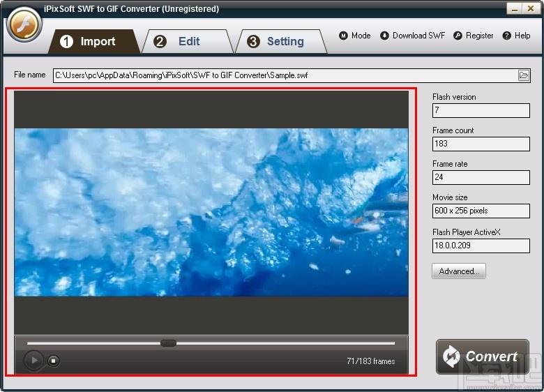Open the Edit tab

188,42
